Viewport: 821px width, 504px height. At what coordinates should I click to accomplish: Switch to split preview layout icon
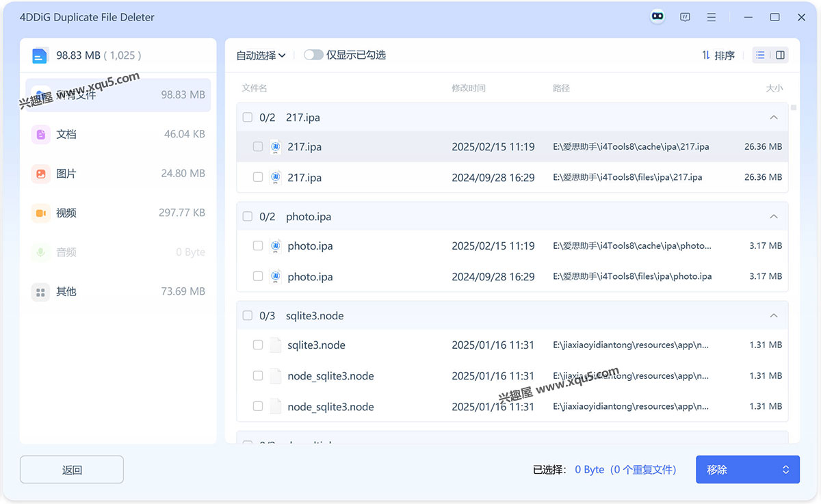(780, 55)
